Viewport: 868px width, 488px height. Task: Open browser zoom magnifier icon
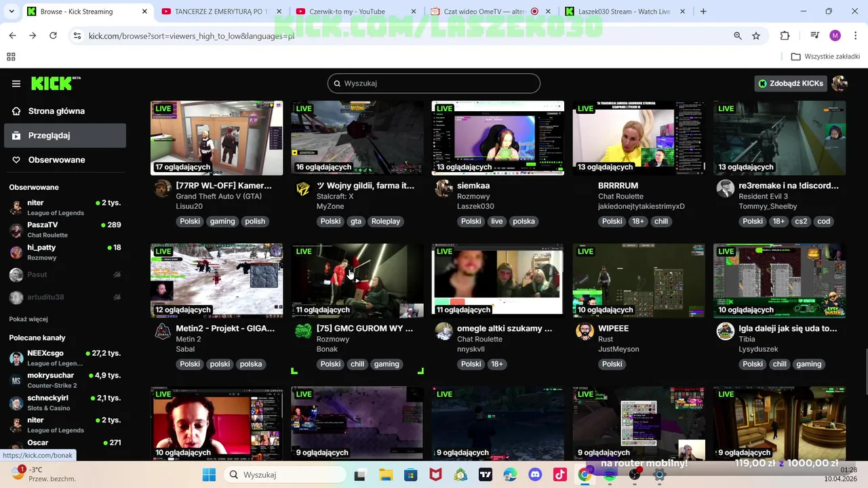738,35
